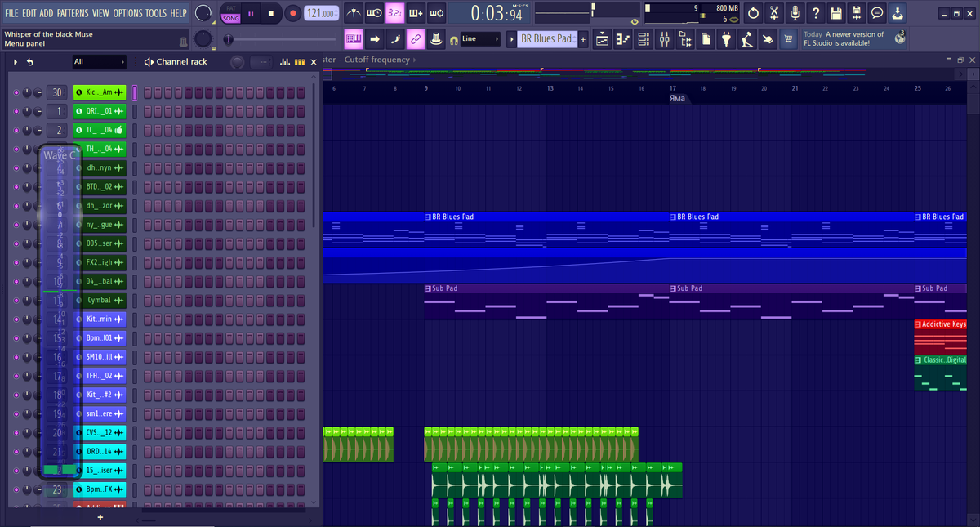Toggle step editing mode icon
Viewport: 980px width, 527px height.
click(394, 38)
